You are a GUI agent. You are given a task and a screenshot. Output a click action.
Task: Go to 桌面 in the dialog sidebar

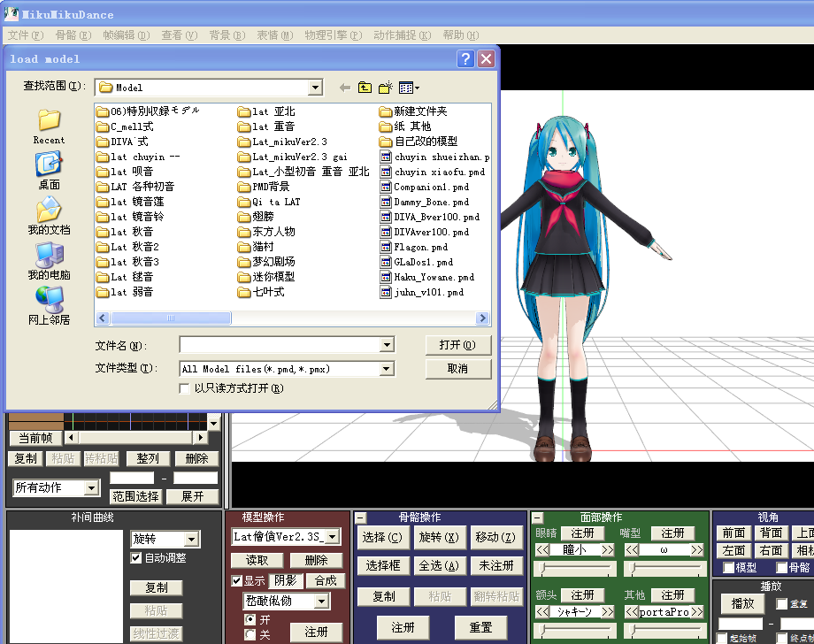[x=50, y=172]
